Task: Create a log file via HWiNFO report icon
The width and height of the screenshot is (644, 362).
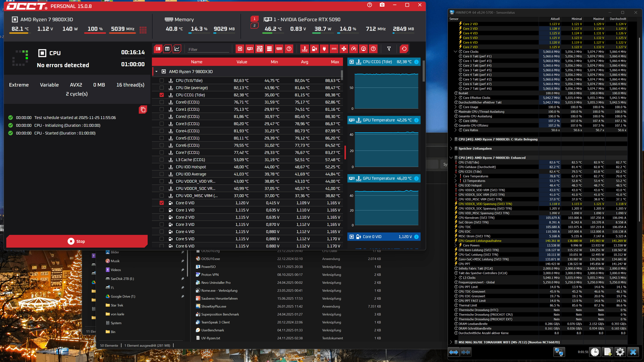Action: 607,352
